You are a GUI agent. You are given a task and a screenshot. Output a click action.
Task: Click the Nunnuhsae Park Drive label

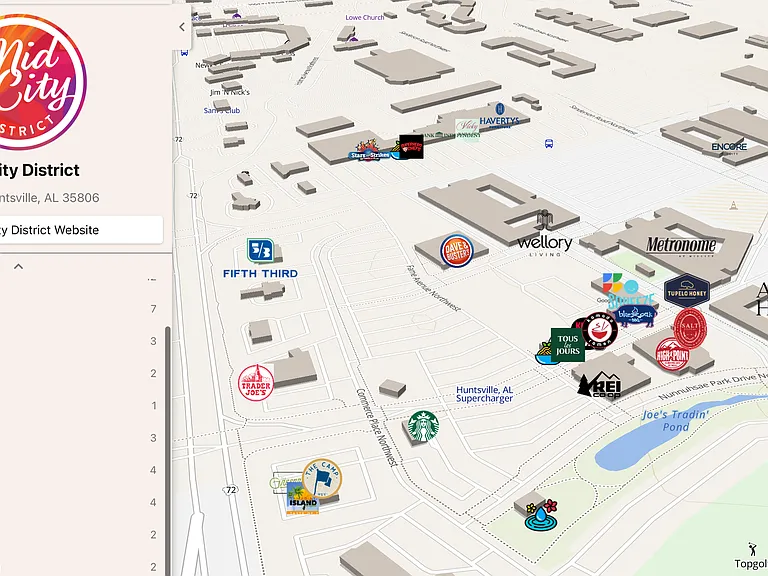point(713,386)
